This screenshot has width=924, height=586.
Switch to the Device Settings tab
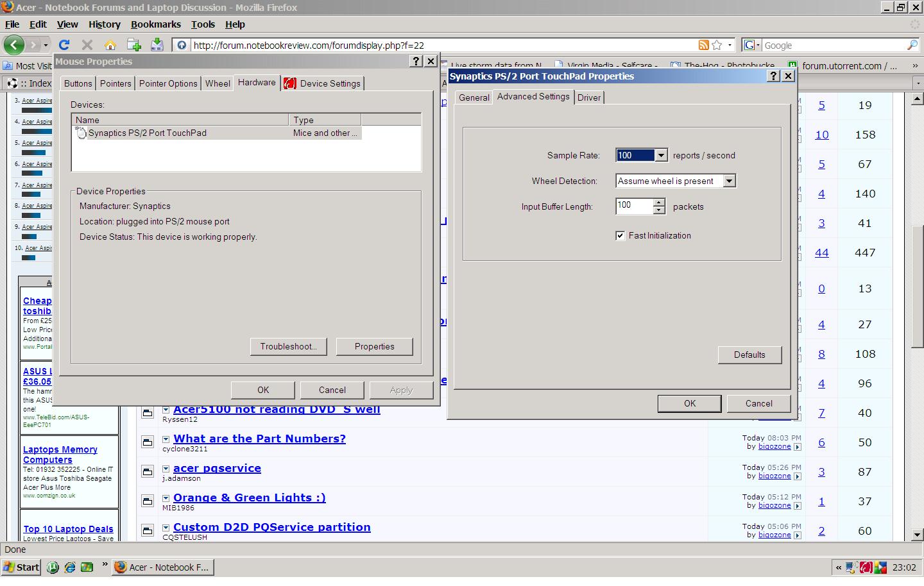pos(323,83)
